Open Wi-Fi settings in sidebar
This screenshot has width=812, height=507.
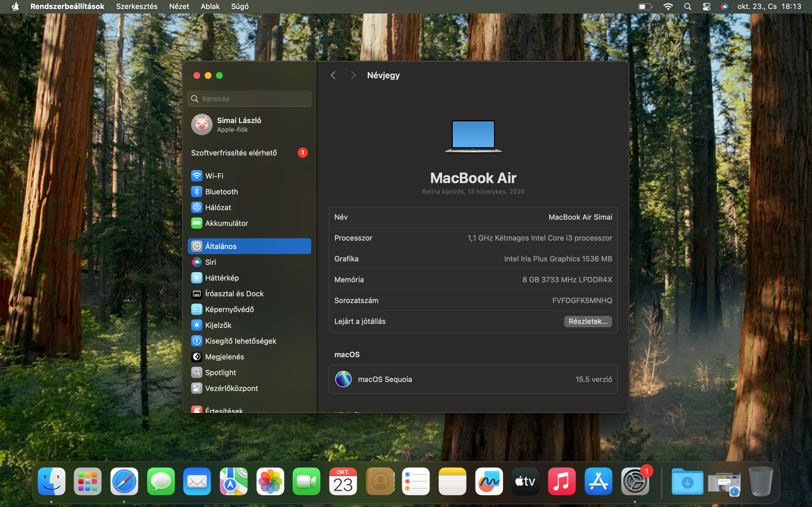[214, 176]
